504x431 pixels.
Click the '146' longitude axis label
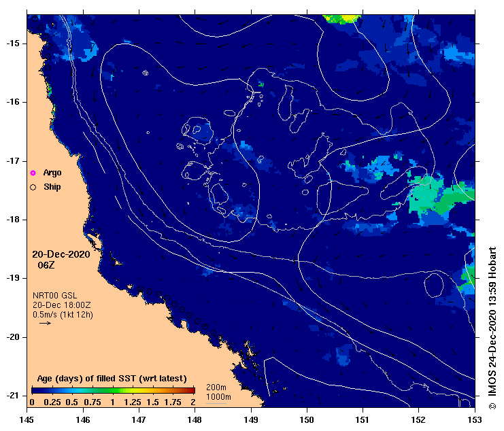(x=83, y=419)
